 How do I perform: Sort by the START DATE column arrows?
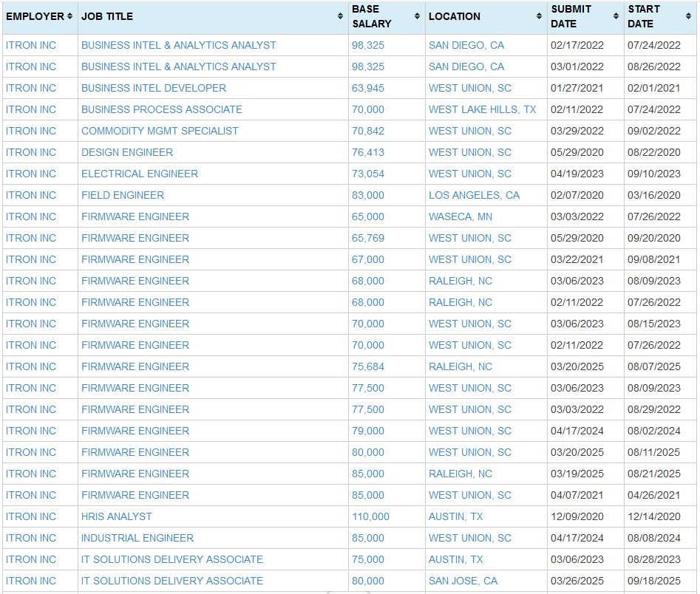pyautogui.click(x=688, y=16)
